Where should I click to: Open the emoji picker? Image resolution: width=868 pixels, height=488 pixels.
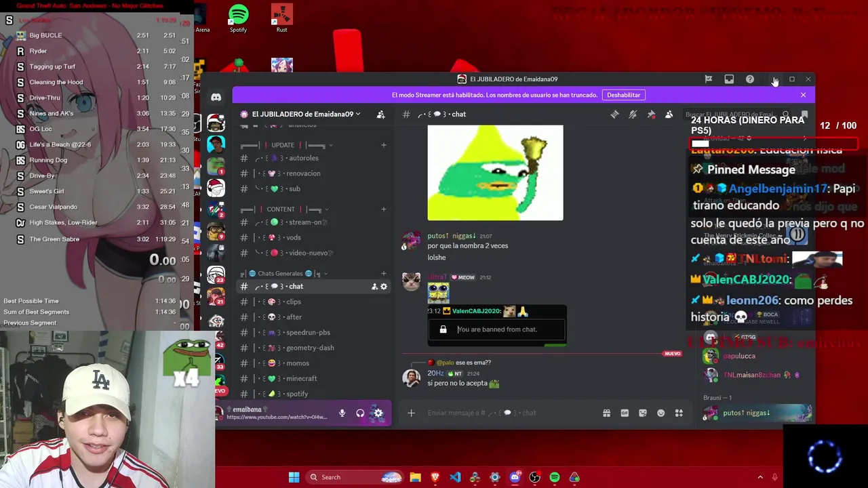point(660,413)
